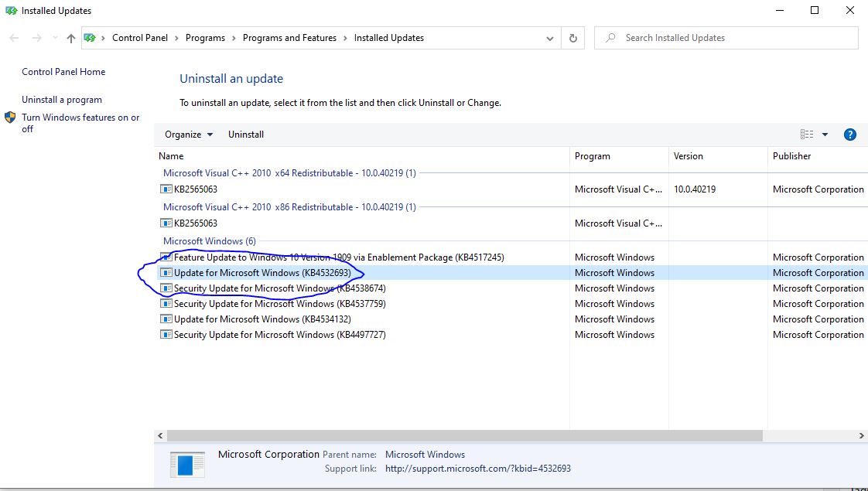Select Update for Microsoft Windows (KB4534132)
Screen dimensions: 868x491
tap(262, 319)
